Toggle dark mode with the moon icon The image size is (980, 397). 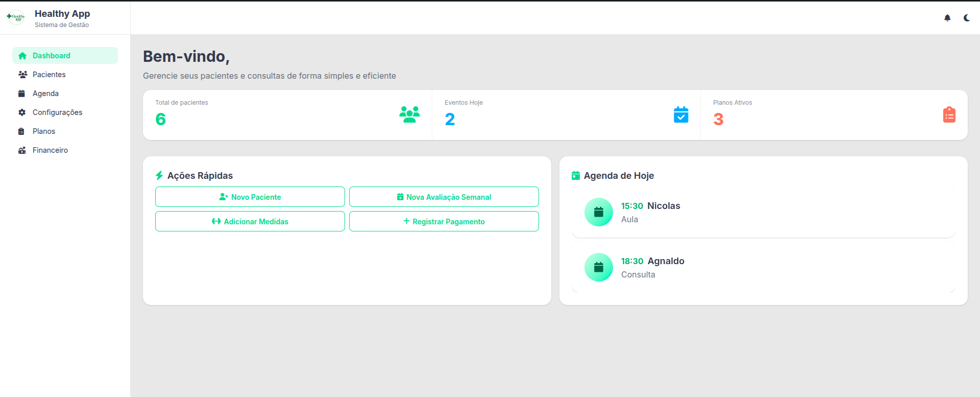coord(967,18)
